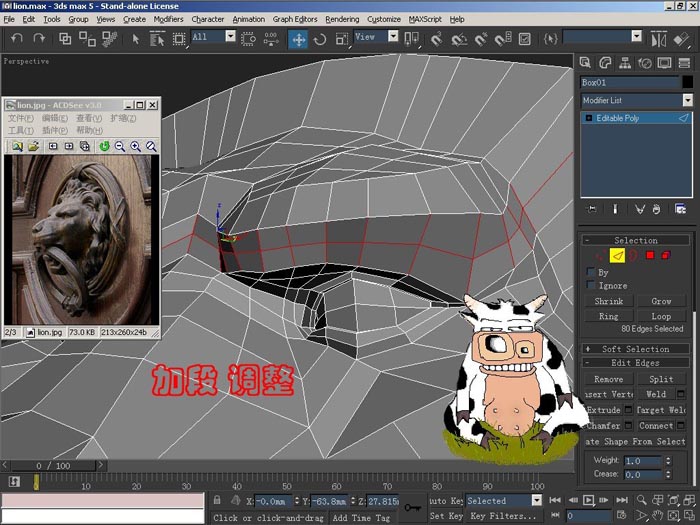Click the black object color swatch

click(x=688, y=82)
